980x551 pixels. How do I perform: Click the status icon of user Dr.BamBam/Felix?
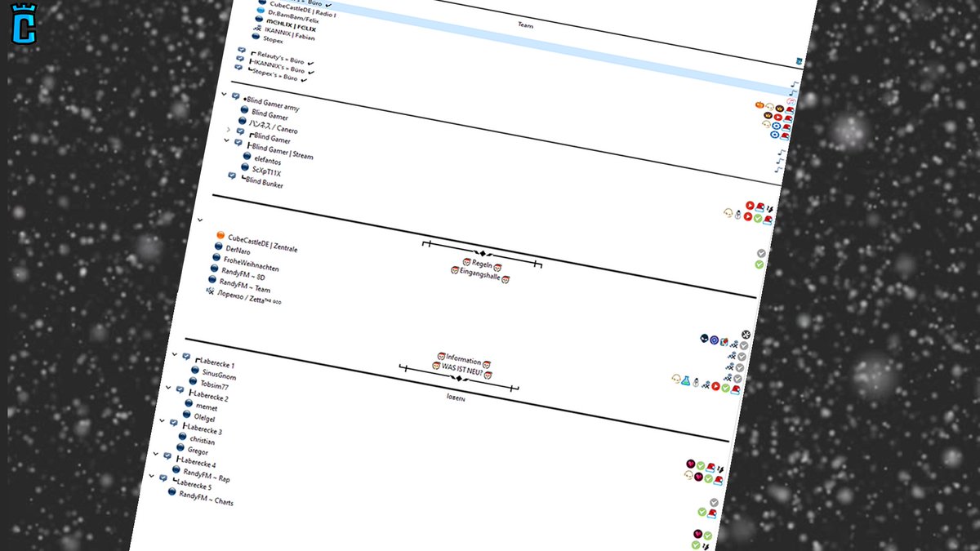[261, 11]
